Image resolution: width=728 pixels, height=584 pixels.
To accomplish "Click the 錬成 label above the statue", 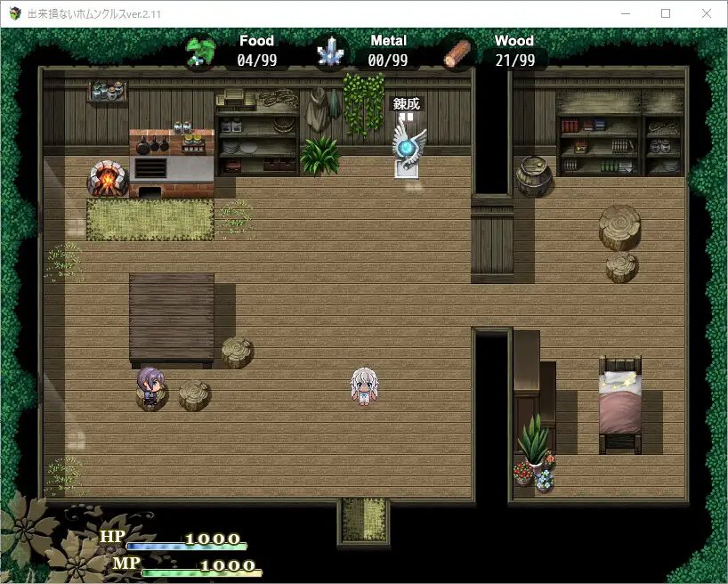I will [407, 104].
